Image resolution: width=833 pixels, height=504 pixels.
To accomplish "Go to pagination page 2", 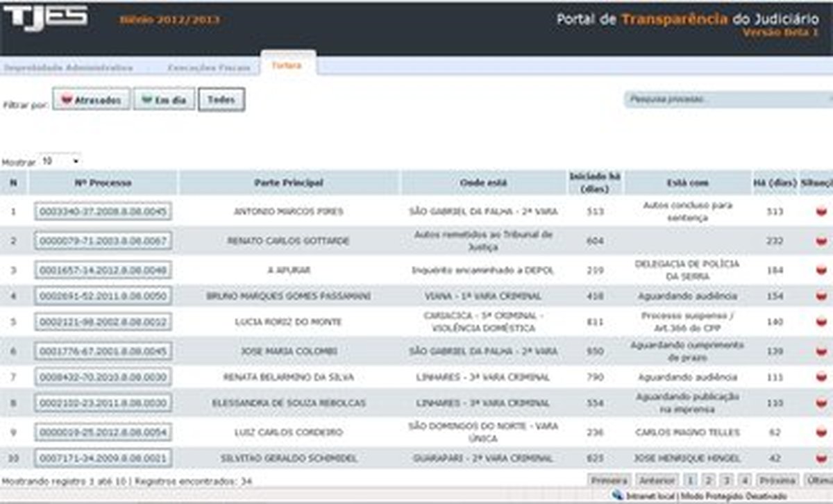I will click(x=708, y=480).
